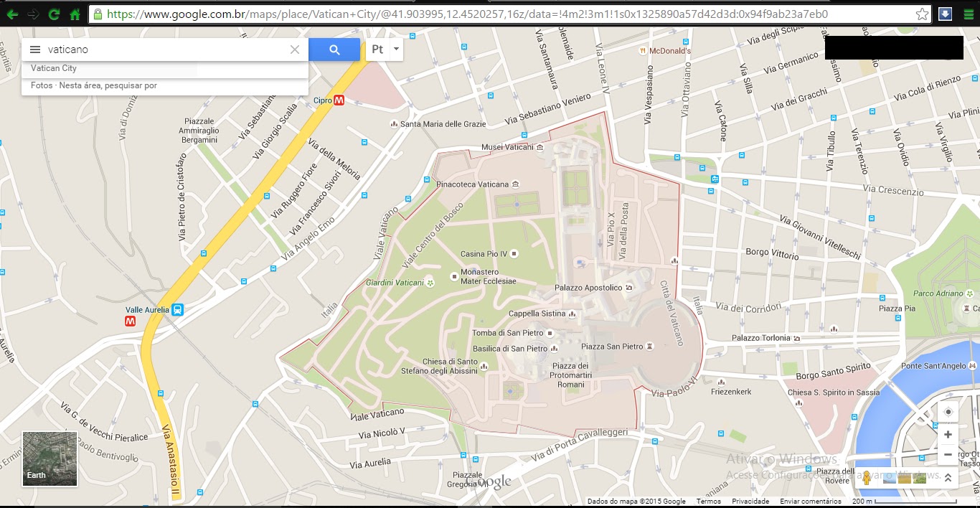Open the Pt language dropdown
Viewport: 980px width, 508px height.
click(384, 50)
